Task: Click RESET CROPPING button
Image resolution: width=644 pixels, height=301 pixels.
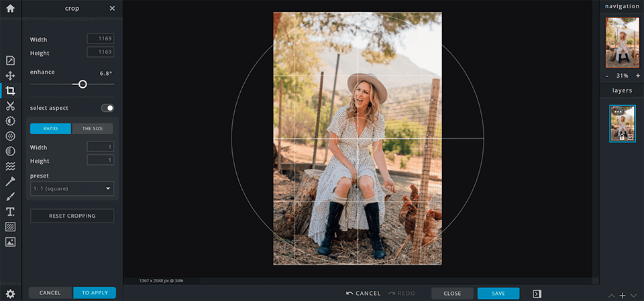Action: point(72,216)
